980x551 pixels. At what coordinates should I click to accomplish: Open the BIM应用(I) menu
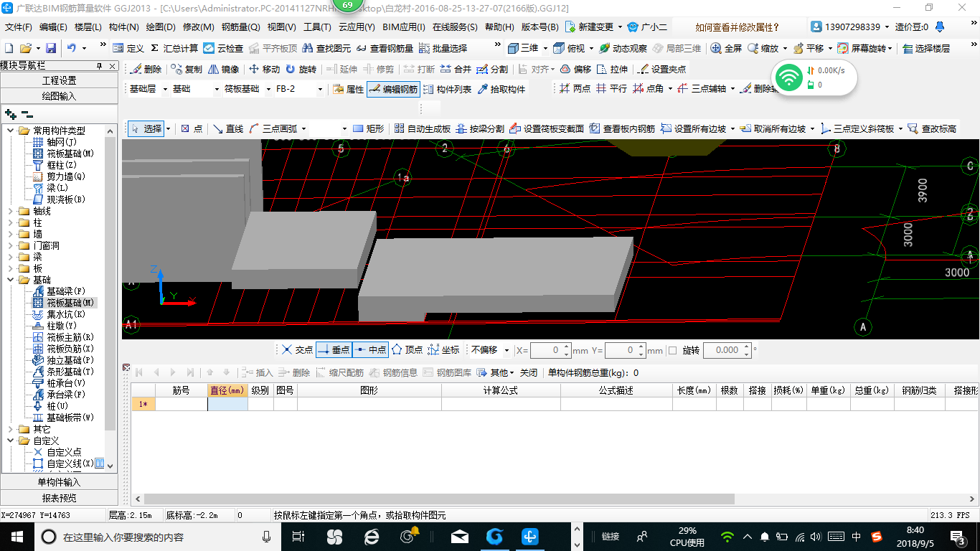click(x=405, y=27)
